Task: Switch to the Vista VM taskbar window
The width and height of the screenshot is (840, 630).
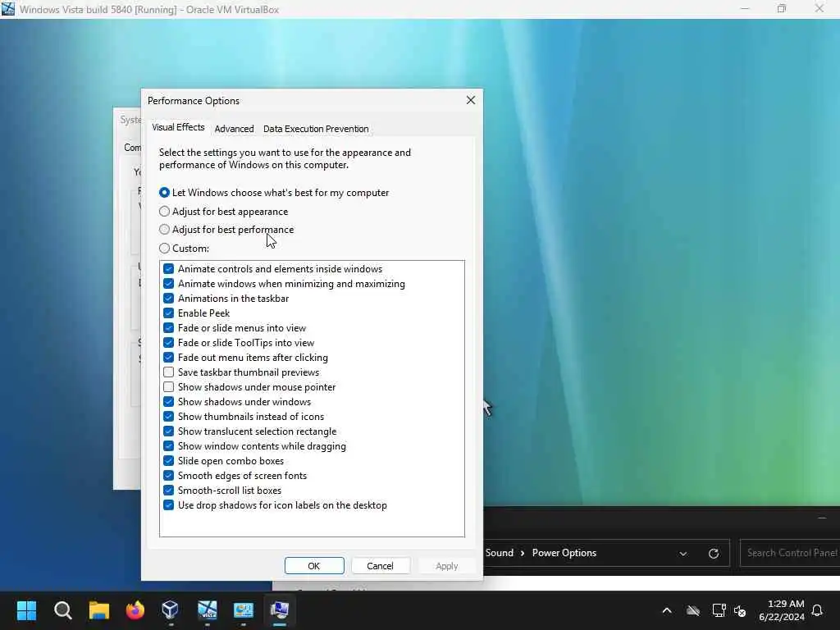Action: pos(207,610)
